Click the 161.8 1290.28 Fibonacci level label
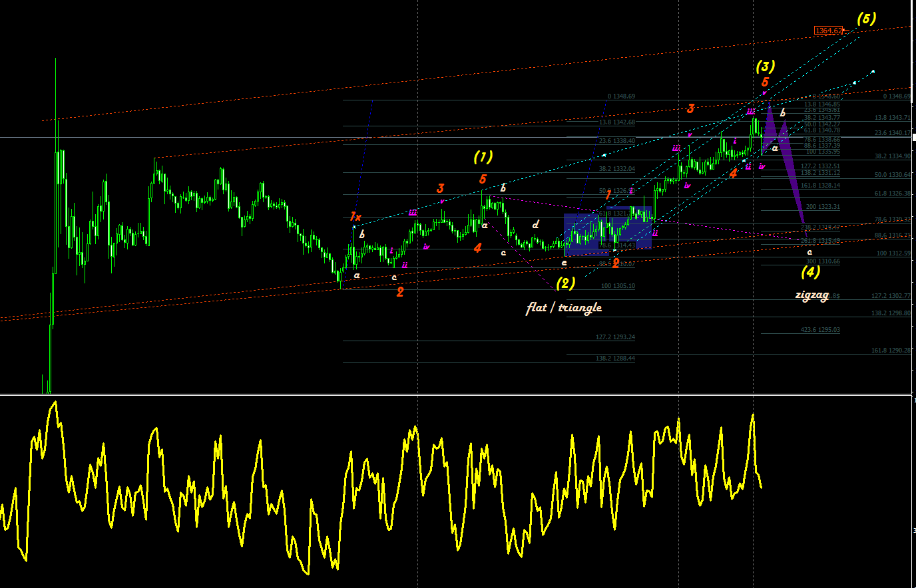Image resolution: width=916 pixels, height=588 pixels. coord(891,351)
